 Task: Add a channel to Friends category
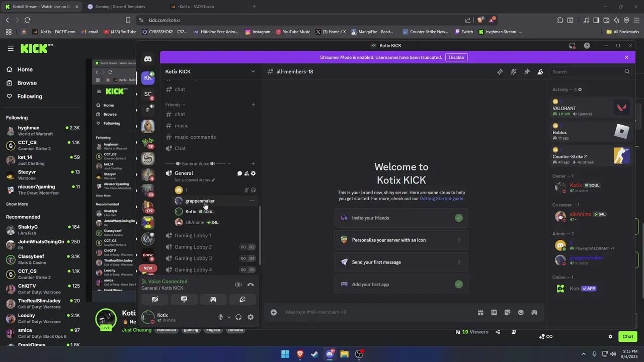(253, 105)
